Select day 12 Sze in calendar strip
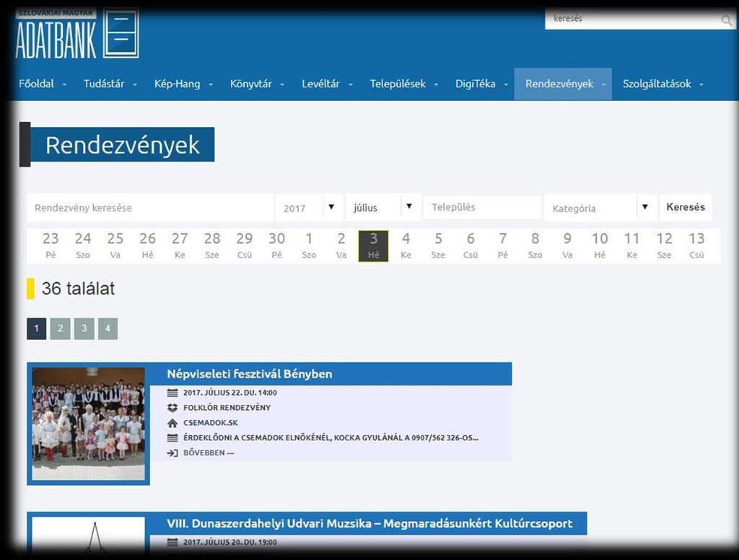Image resolution: width=739 pixels, height=560 pixels. [x=664, y=245]
